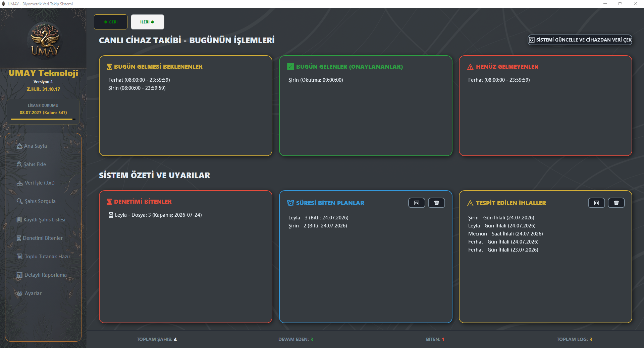This screenshot has height=348, width=644.
Task: Click the license remaining progress bar
Action: 43,119
